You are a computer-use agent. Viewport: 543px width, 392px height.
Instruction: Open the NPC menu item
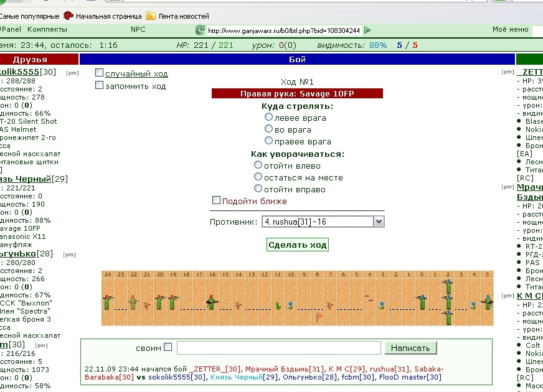(x=138, y=29)
